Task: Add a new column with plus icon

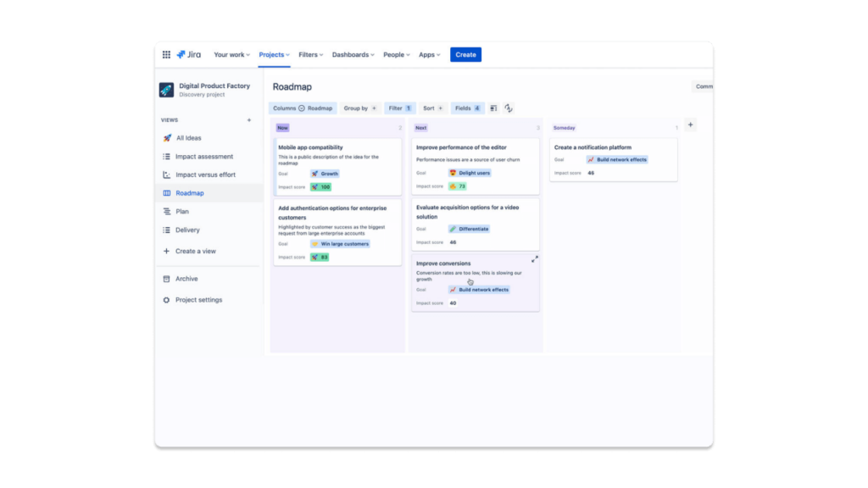Action: point(690,125)
